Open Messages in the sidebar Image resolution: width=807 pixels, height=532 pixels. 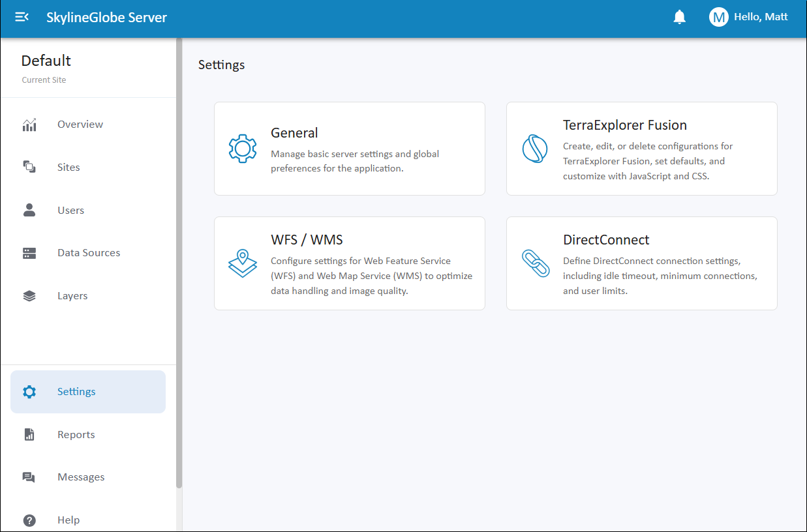[81, 477]
